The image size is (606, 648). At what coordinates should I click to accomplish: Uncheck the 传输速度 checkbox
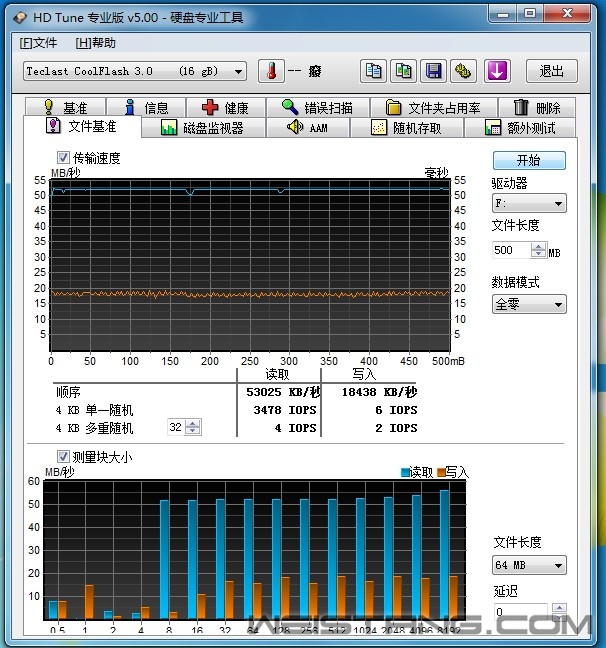(64, 158)
